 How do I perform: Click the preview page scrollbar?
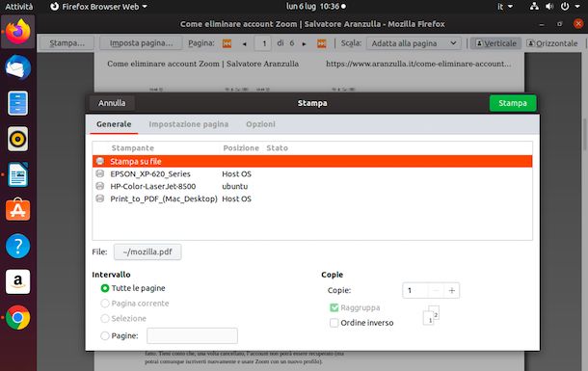[585, 135]
